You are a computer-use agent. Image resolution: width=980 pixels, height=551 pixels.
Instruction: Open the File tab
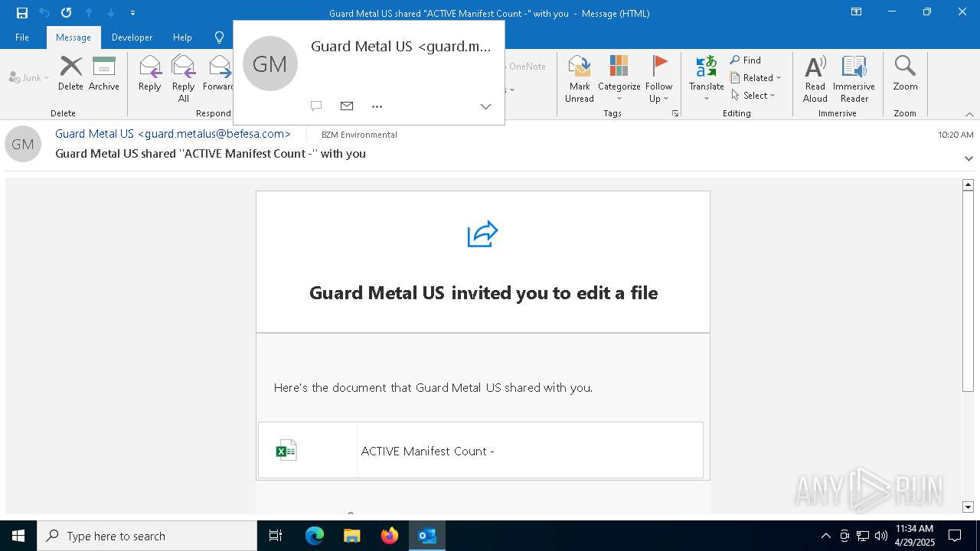click(22, 37)
